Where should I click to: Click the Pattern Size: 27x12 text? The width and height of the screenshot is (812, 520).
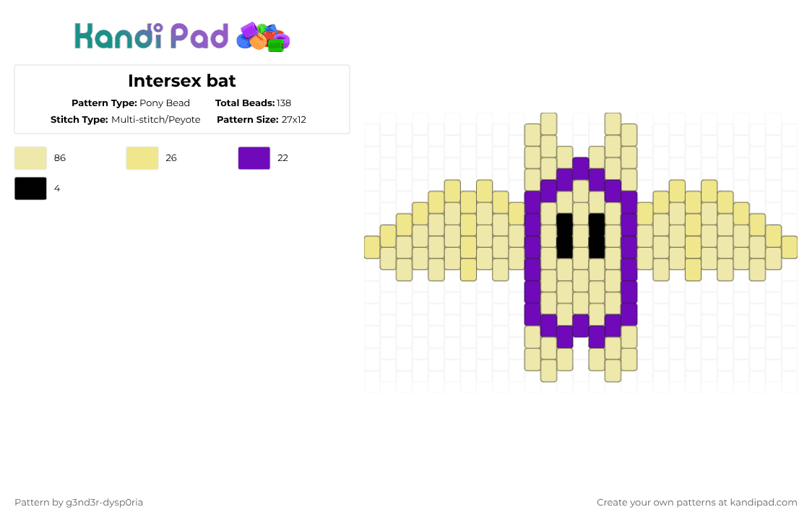click(262, 120)
